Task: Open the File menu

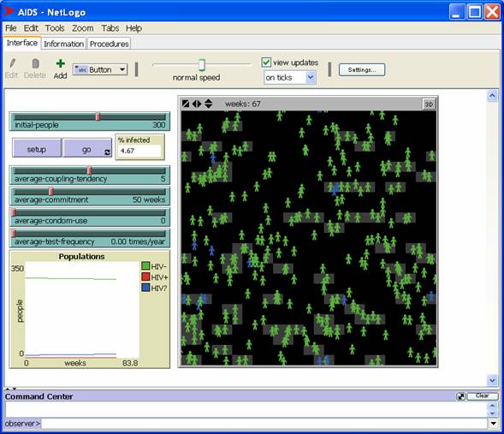Action: tap(11, 28)
